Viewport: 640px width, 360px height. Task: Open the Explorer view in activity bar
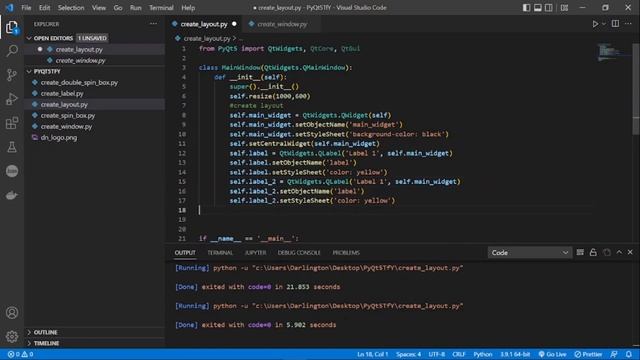click(12, 27)
